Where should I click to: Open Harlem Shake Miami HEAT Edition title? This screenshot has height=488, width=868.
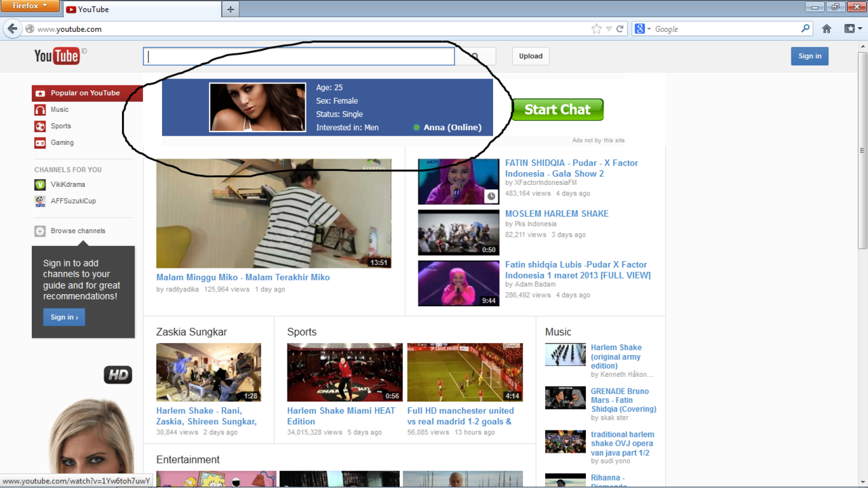tap(341, 416)
